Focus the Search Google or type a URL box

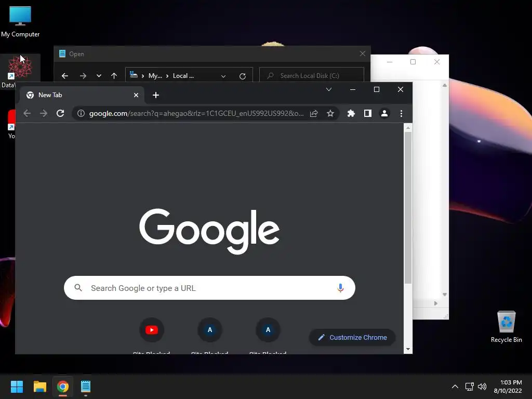click(210, 288)
